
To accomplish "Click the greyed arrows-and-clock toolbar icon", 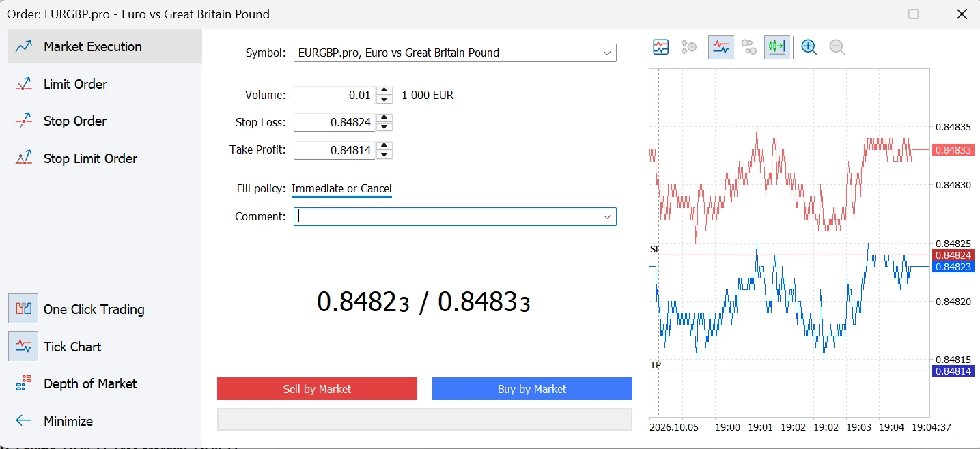I will pyautogui.click(x=688, y=47).
